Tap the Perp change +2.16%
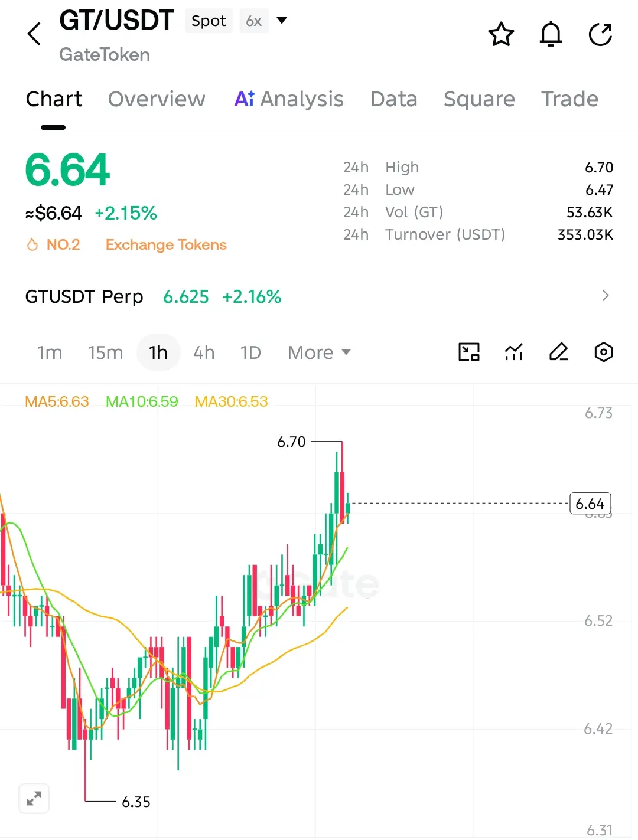Screen dimensions: 638x840 point(252,296)
